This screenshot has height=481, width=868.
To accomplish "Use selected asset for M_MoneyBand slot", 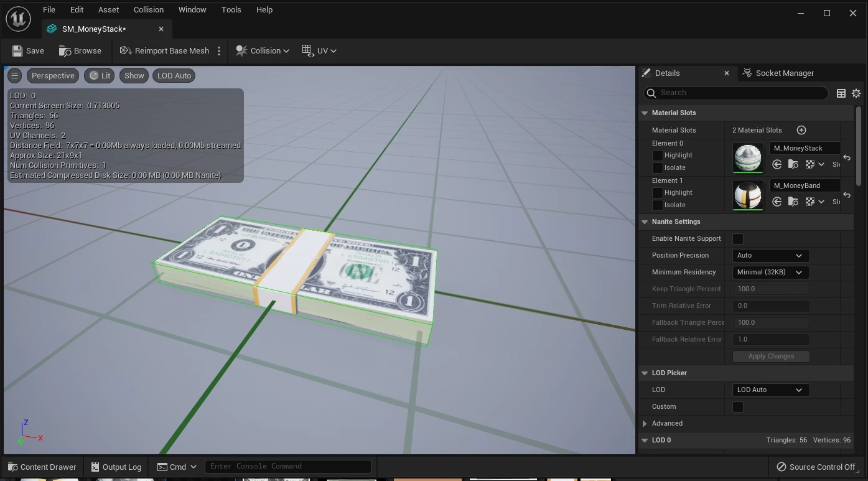I will [x=777, y=202].
